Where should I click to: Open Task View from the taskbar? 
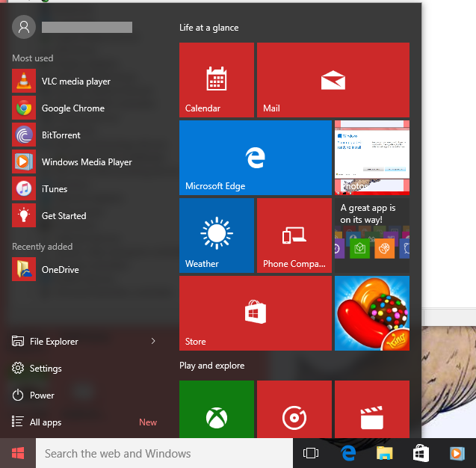click(311, 453)
